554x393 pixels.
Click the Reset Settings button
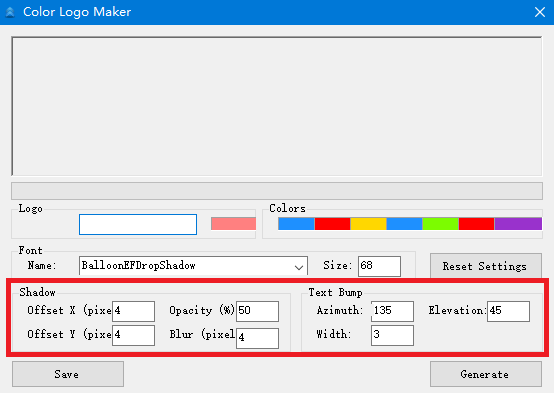(486, 266)
